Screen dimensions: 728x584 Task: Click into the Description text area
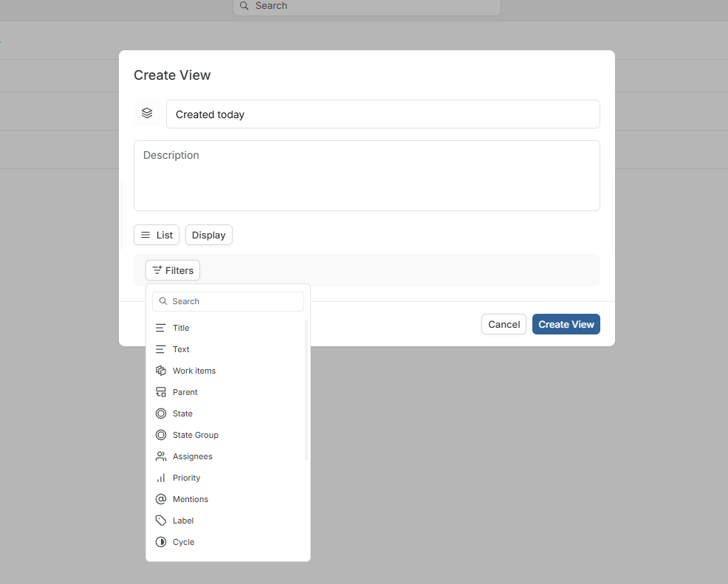(367, 176)
